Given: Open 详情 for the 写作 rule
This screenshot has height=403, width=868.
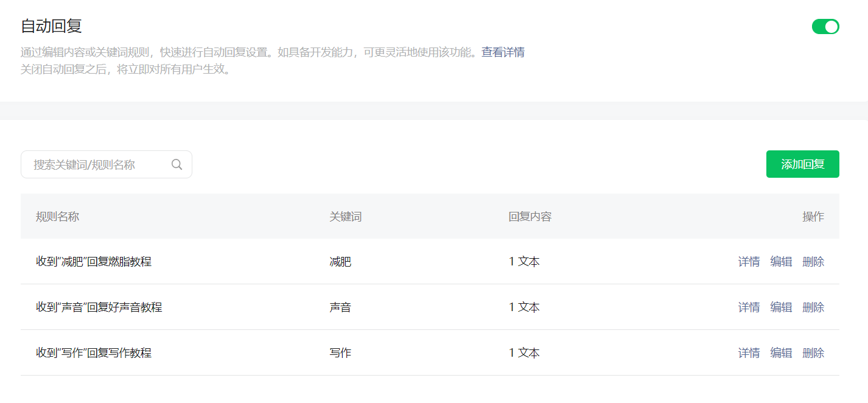Looking at the screenshot, I should [x=749, y=353].
